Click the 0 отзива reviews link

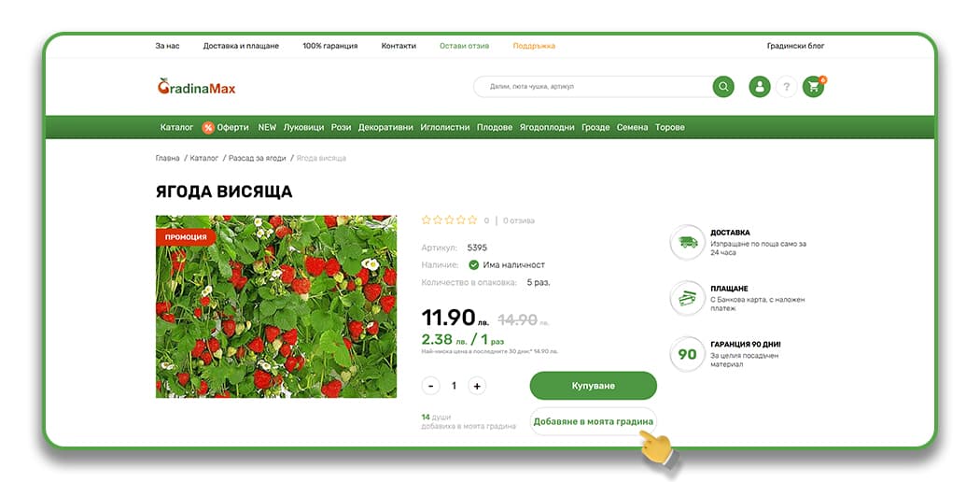(x=519, y=220)
